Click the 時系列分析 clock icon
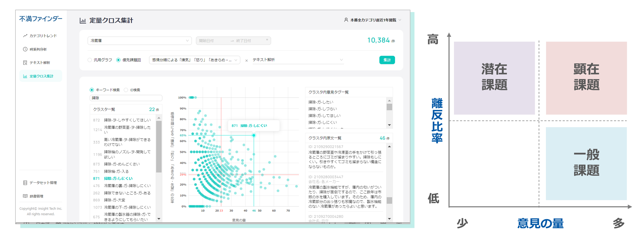Screen dimensions: 644x237 [x=25, y=49]
